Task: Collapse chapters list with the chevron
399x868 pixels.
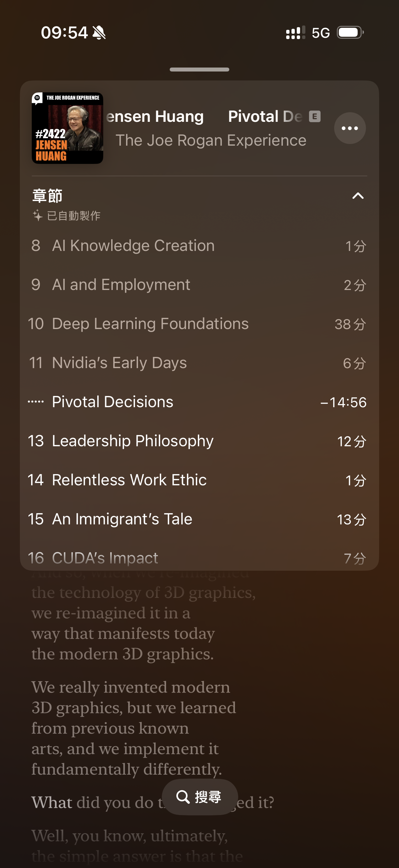Action: (358, 196)
